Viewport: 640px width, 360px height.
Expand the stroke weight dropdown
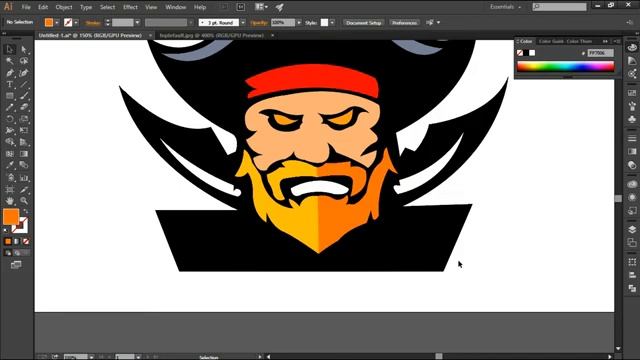pos(137,23)
